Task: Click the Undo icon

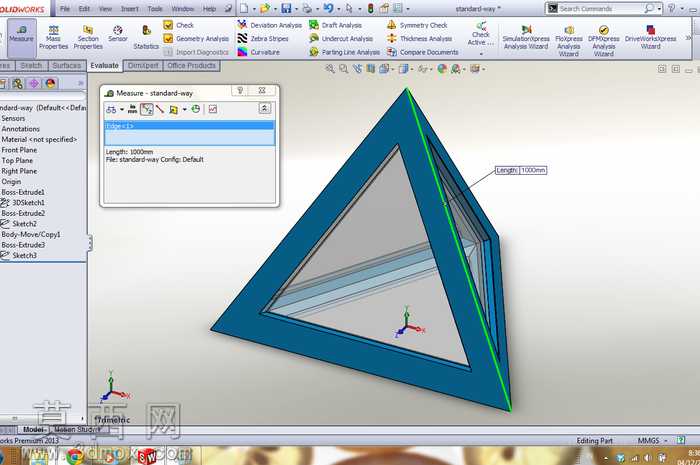Action: pos(329,8)
